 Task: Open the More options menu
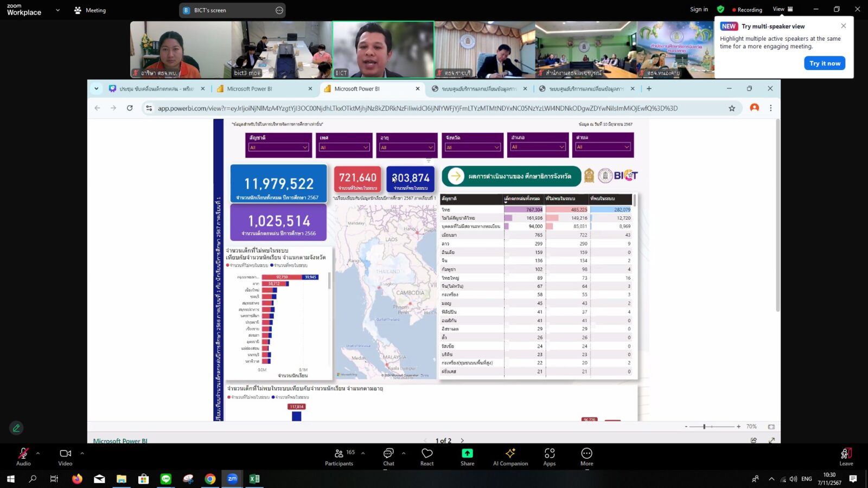point(586,457)
